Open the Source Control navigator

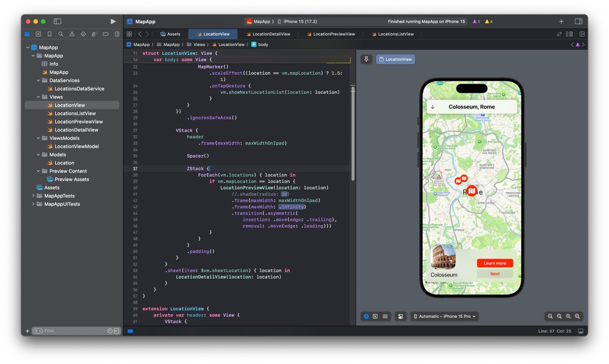[x=39, y=34]
